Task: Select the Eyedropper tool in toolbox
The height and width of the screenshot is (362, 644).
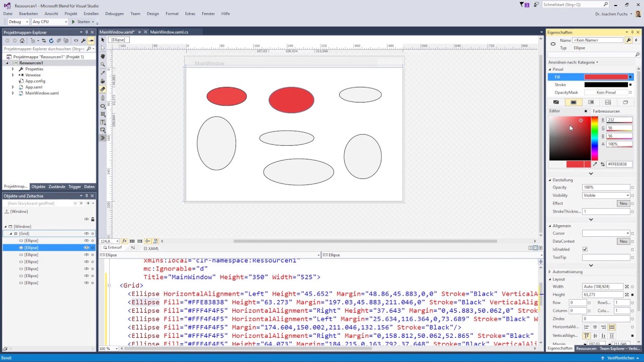Action: (x=103, y=73)
